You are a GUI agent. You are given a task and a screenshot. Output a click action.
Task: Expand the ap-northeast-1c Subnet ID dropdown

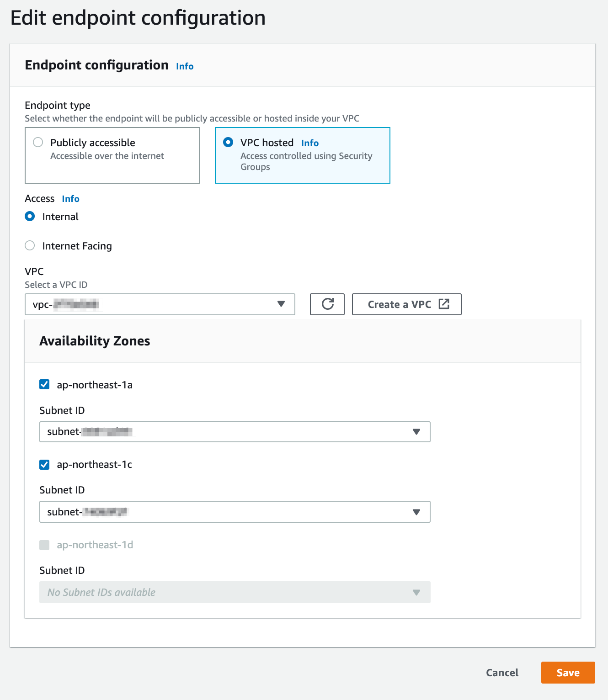[x=235, y=512]
